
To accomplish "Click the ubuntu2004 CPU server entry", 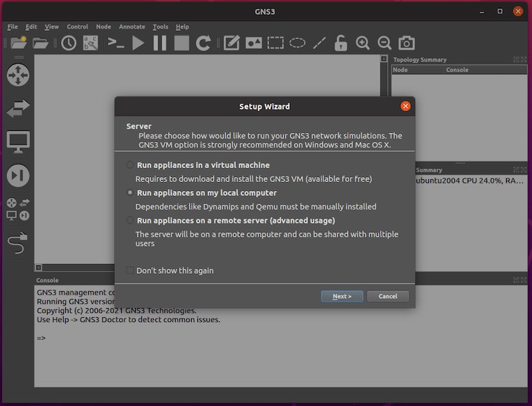I will pyautogui.click(x=470, y=181).
